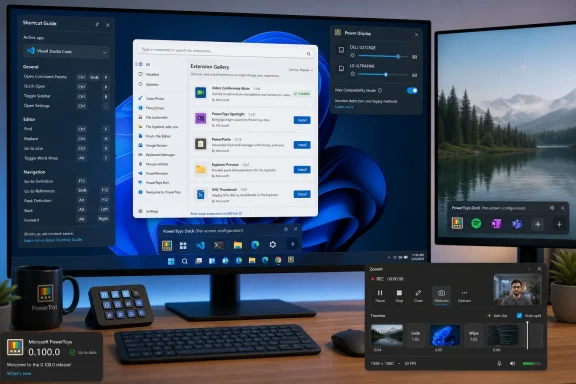Viewport: 576px width, 384px height.
Task: Open the What's new link
Action: [x=19, y=374]
